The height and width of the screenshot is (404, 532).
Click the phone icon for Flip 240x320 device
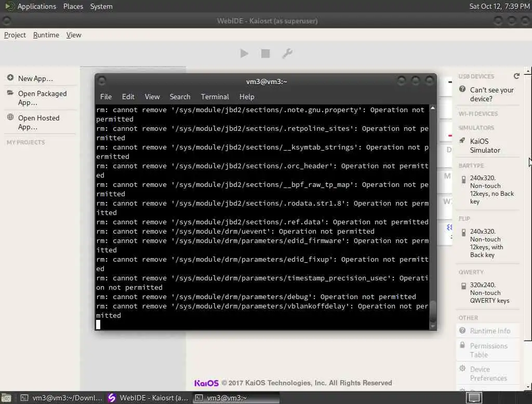click(x=463, y=233)
